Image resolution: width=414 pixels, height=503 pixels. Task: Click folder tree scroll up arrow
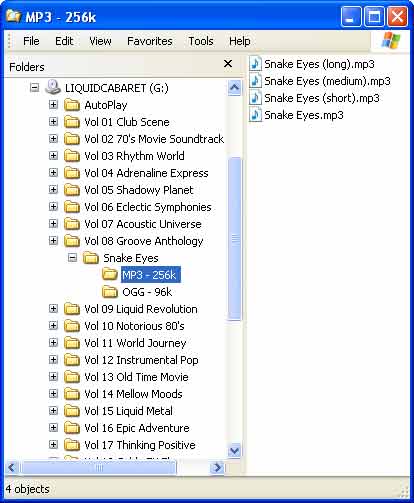[x=234, y=88]
